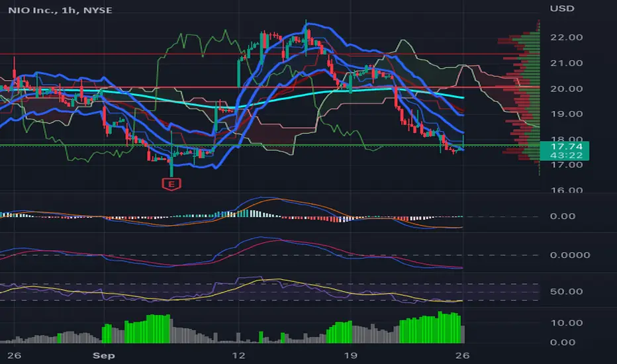Click the 12 date label on time axis
The height and width of the screenshot is (364, 617).
point(238,356)
